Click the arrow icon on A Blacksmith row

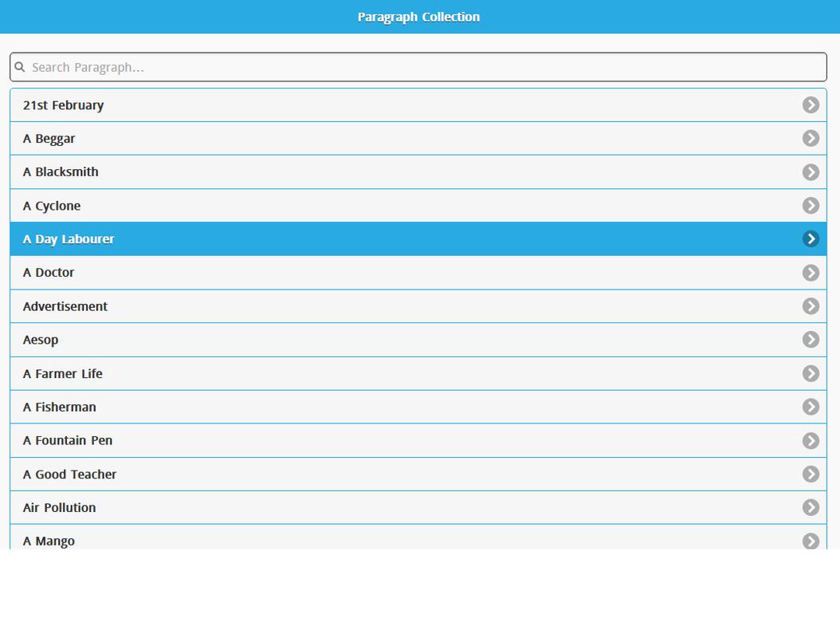(810, 172)
